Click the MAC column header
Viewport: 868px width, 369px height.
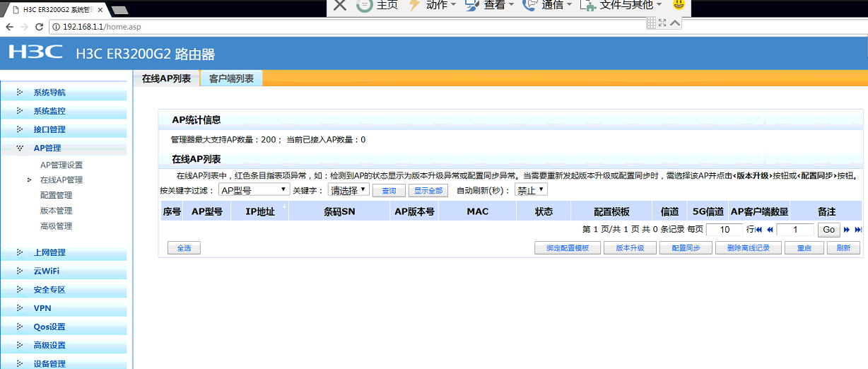[478, 211]
